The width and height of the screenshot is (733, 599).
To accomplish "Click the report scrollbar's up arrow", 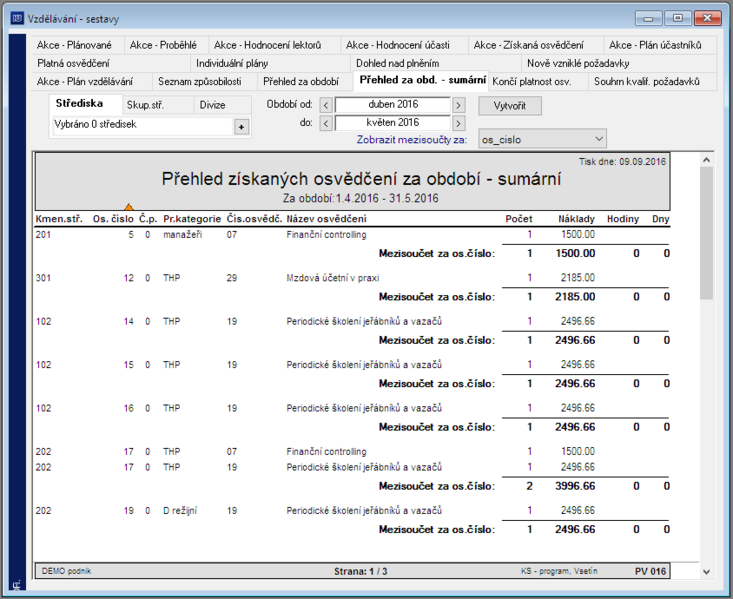I will (706, 160).
